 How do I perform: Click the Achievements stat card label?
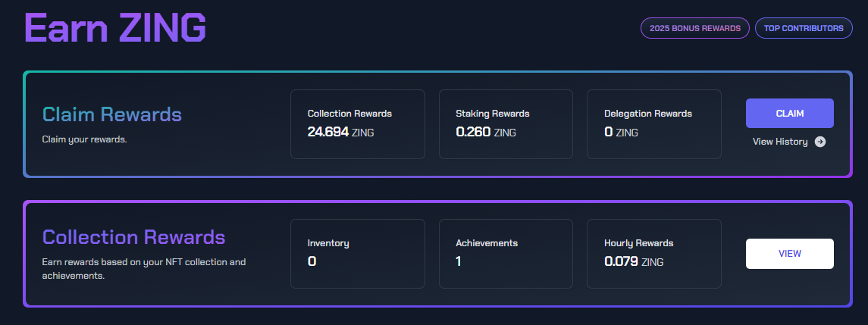coord(486,243)
